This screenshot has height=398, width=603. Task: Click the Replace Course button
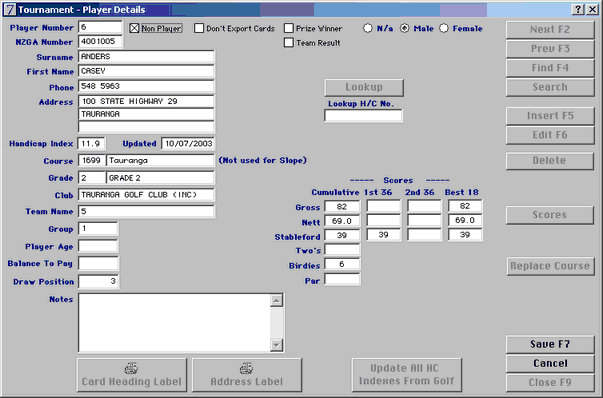(x=550, y=266)
